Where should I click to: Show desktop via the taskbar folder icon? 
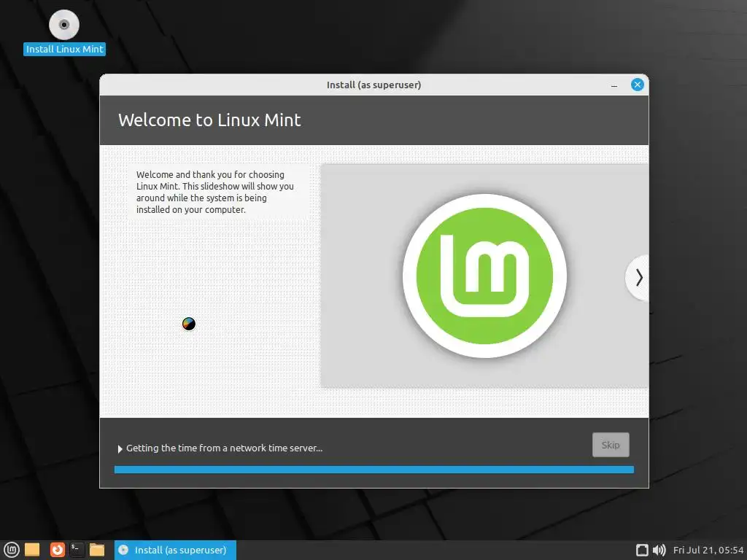point(32,550)
